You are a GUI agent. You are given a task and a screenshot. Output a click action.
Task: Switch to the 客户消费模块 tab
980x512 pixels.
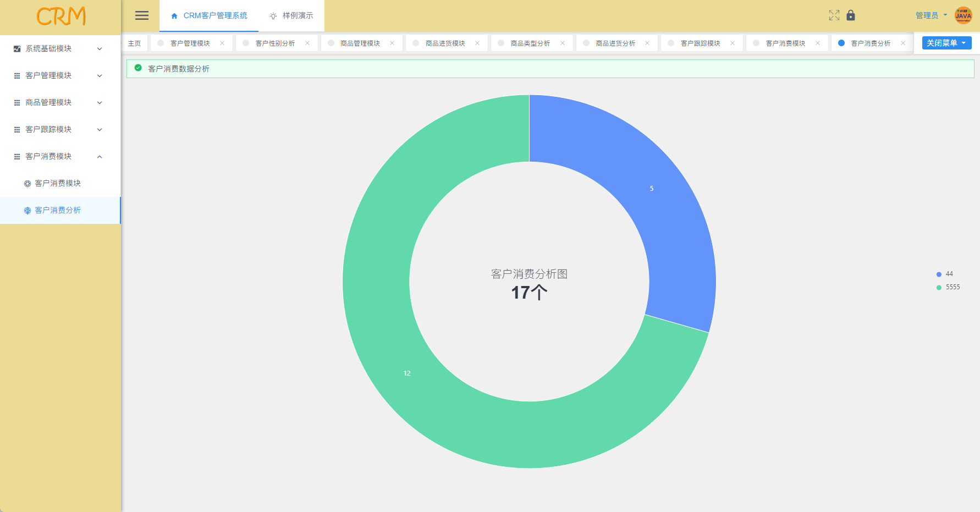click(x=786, y=43)
